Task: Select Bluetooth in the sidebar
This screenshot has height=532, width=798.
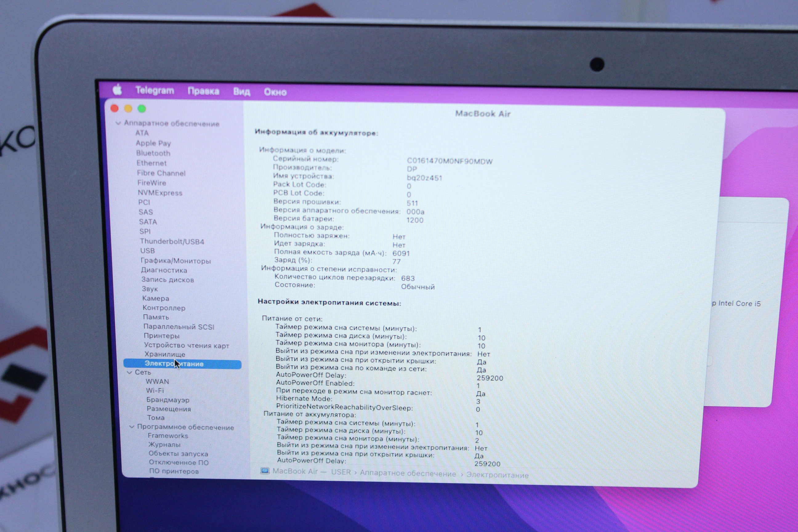Action: 153,153
